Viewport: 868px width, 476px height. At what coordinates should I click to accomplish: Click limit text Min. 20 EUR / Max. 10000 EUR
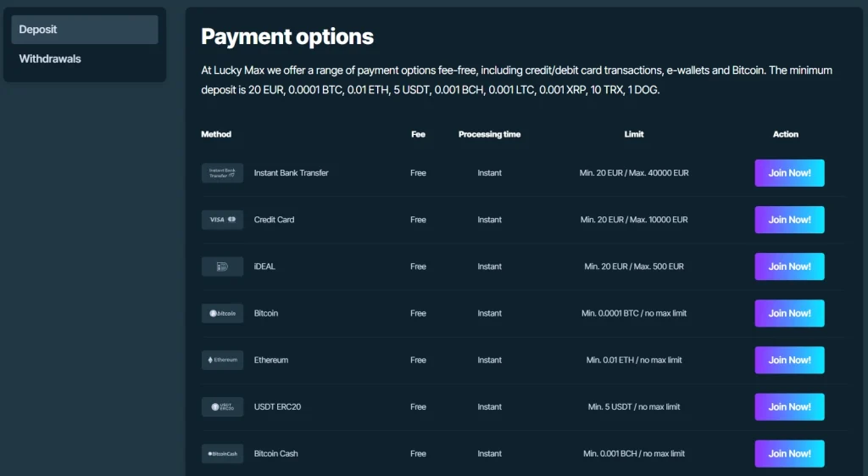coord(634,220)
